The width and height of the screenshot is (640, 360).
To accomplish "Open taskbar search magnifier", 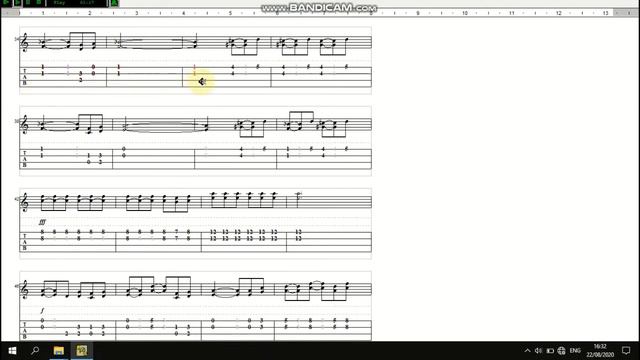I will click(x=35, y=350).
